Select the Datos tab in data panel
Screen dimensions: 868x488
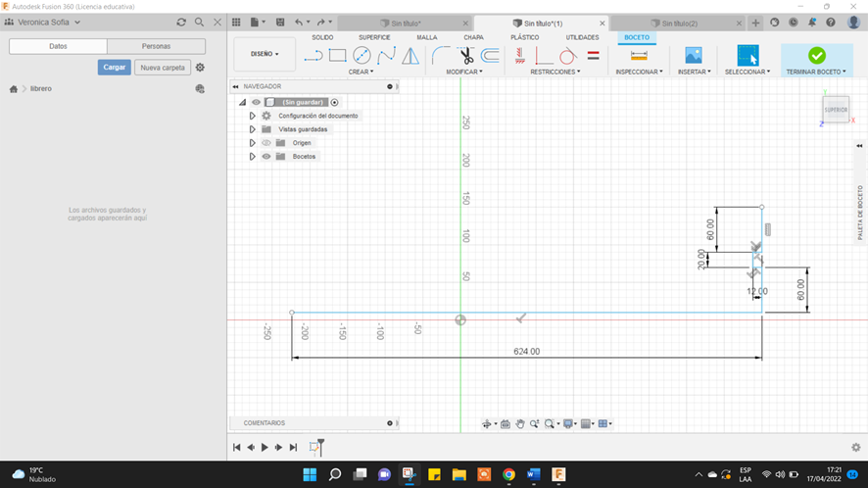tap(58, 46)
